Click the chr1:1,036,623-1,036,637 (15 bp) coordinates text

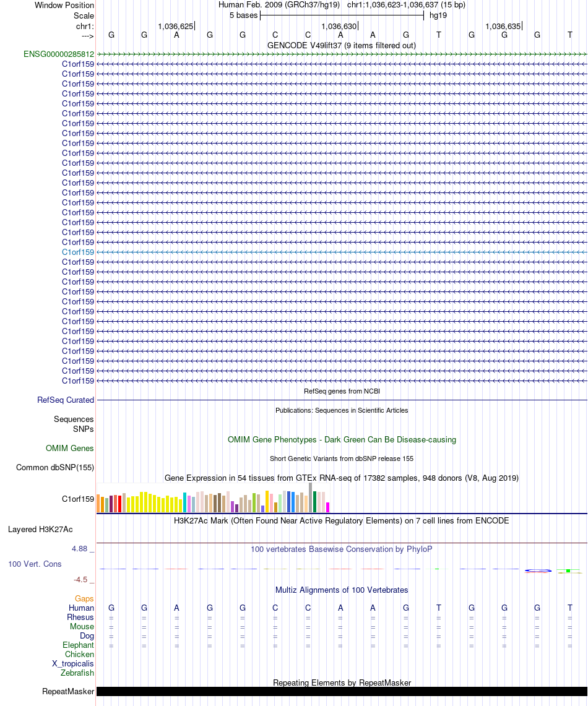coord(406,5)
